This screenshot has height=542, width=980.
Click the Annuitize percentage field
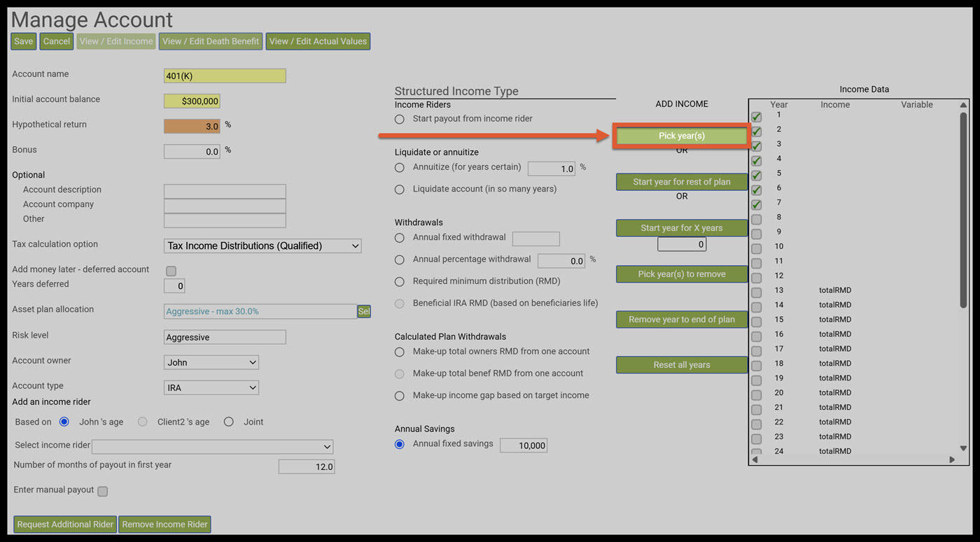552,169
